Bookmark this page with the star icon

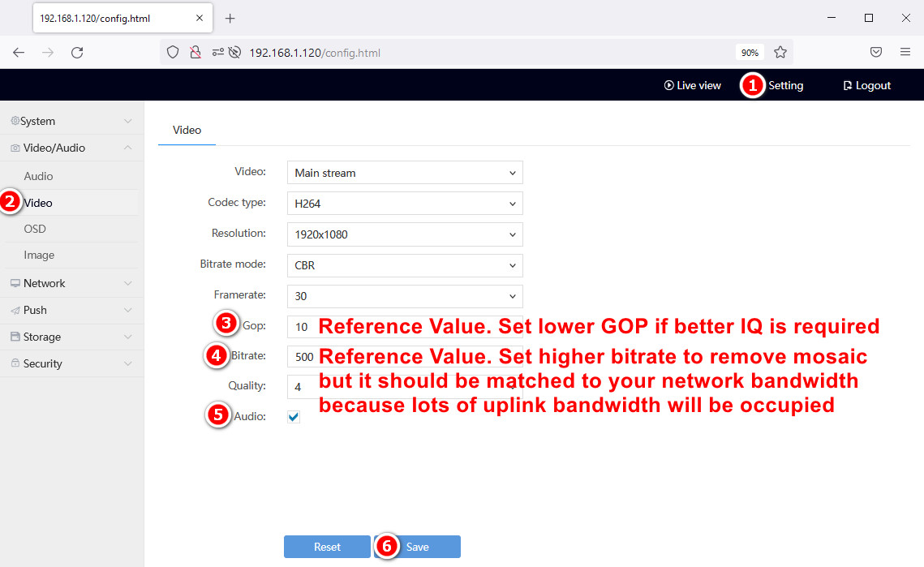point(780,52)
